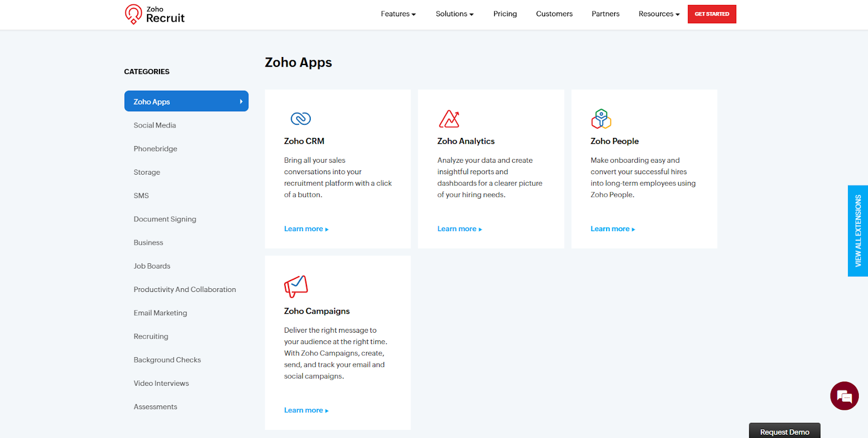Viewport: 868px width, 438px height.
Task: Select Productivity And Collaboration category
Action: coord(184,289)
